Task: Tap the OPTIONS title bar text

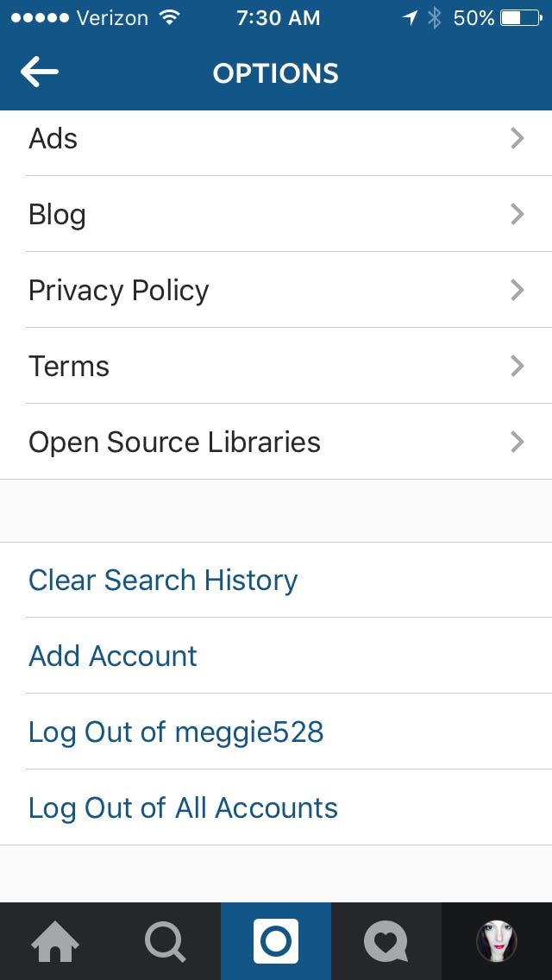Action: point(275,72)
